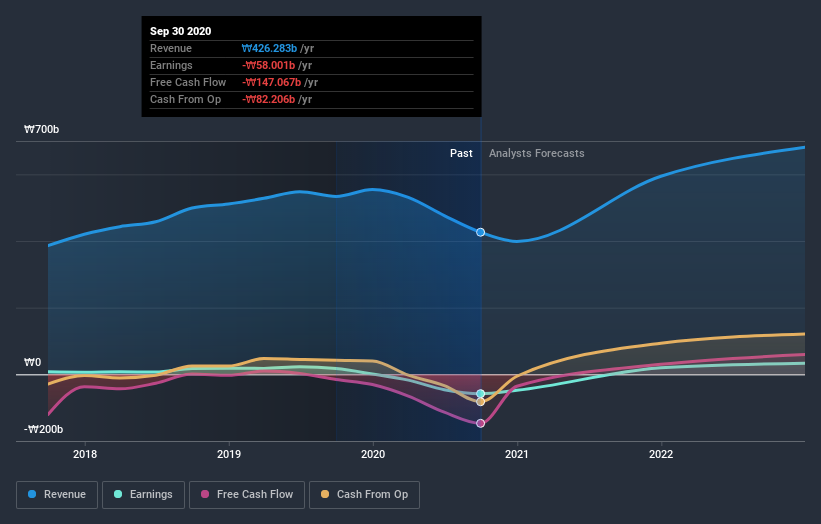This screenshot has width=821, height=524.
Task: Click the tooltip Free Cash Flow row label
Action: (x=188, y=82)
